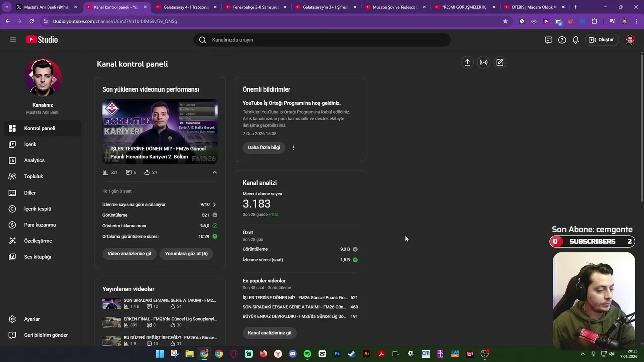The width and height of the screenshot is (644, 362).
Task: Show hidden system tray icons
Action: (583, 354)
